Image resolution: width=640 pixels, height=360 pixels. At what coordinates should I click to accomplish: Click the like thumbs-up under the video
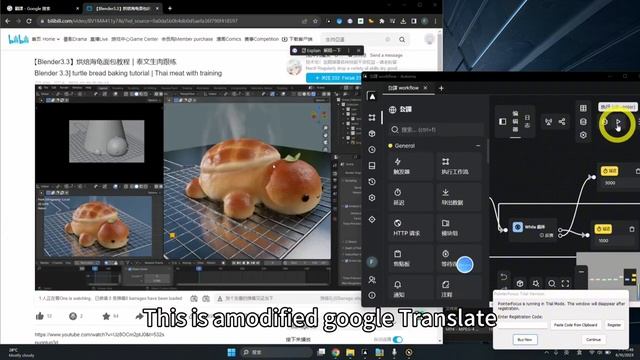40,316
